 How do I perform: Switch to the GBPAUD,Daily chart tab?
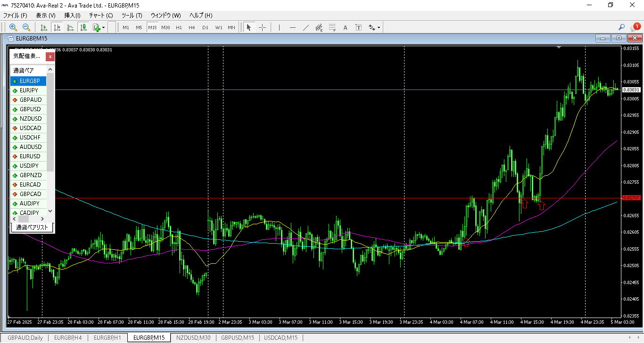(x=25, y=338)
